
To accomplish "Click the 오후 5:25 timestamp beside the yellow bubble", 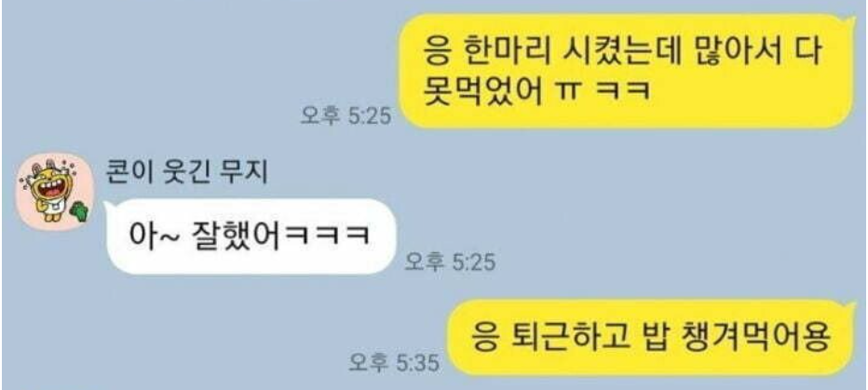I will pyautogui.click(x=346, y=115).
